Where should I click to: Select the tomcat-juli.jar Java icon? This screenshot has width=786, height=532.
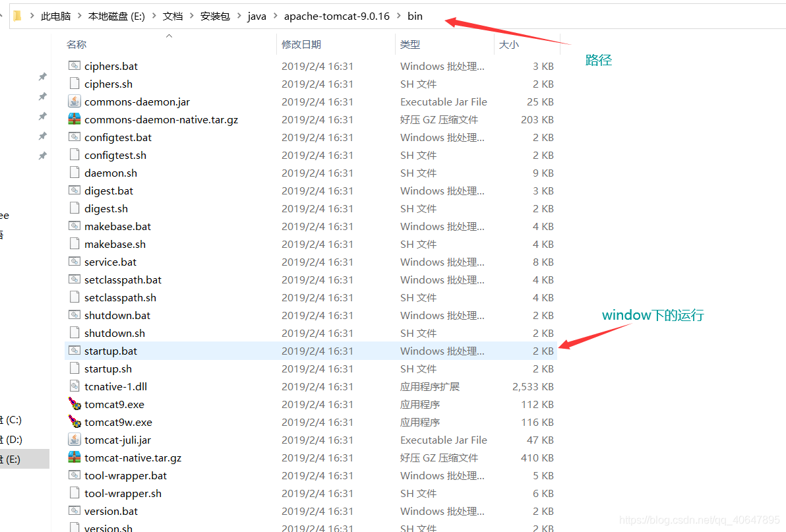tap(75, 439)
